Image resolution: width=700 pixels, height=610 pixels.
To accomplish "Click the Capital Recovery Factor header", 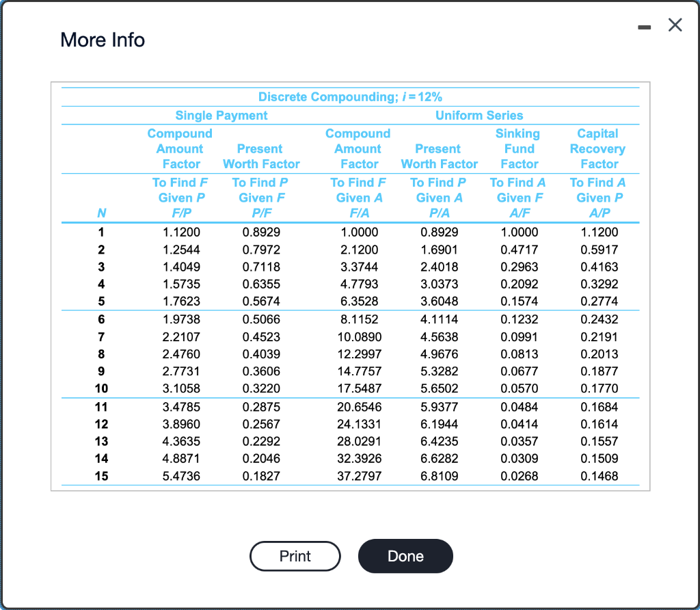I will point(597,148).
